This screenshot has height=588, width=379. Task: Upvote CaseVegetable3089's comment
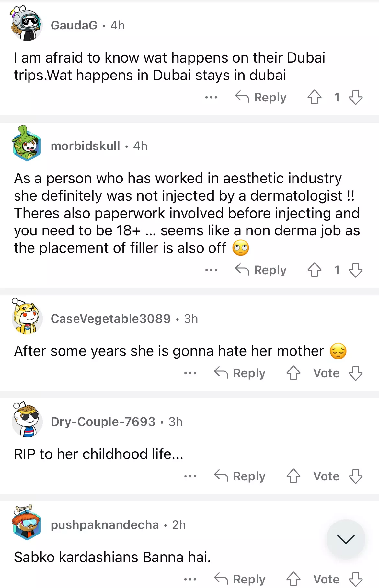click(293, 373)
